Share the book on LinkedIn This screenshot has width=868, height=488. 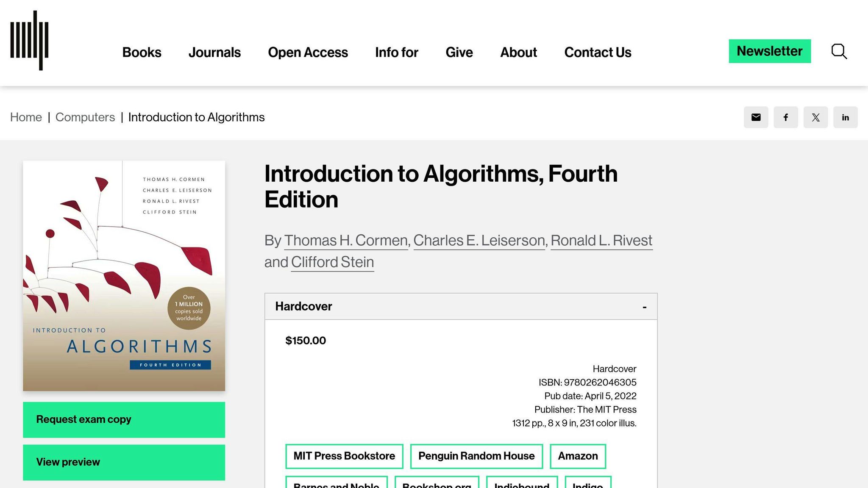[846, 117]
